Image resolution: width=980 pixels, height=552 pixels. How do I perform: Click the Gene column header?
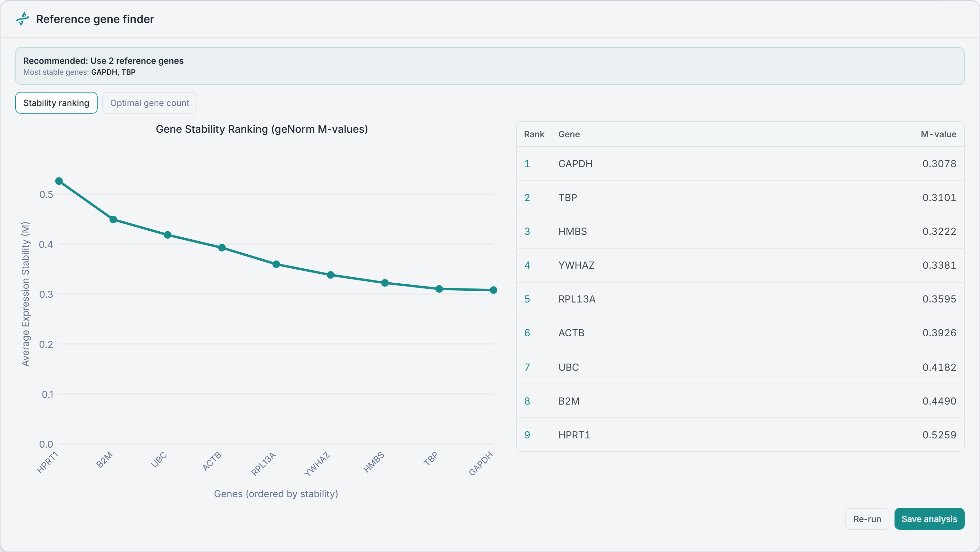569,134
